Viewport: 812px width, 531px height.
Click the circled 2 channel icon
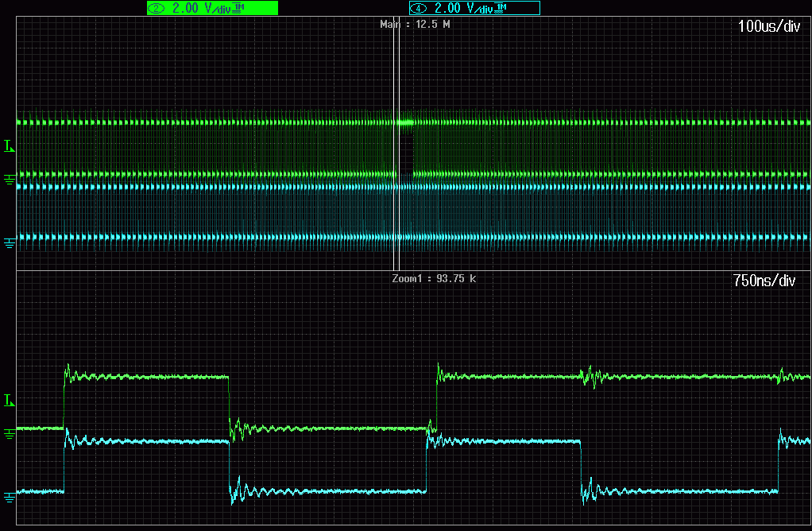click(157, 8)
